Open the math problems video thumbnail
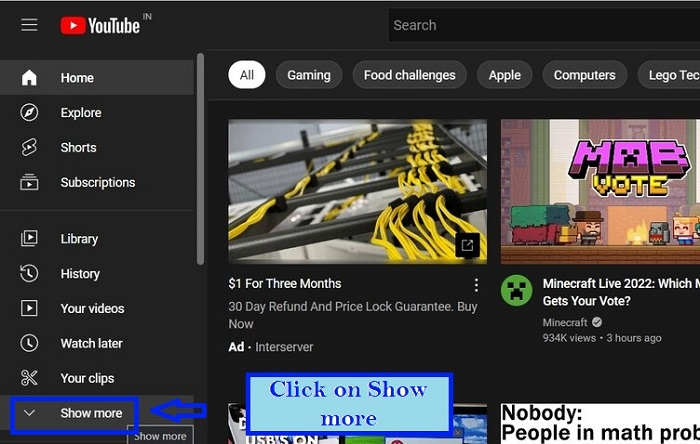This screenshot has height=444, width=700. click(600, 423)
